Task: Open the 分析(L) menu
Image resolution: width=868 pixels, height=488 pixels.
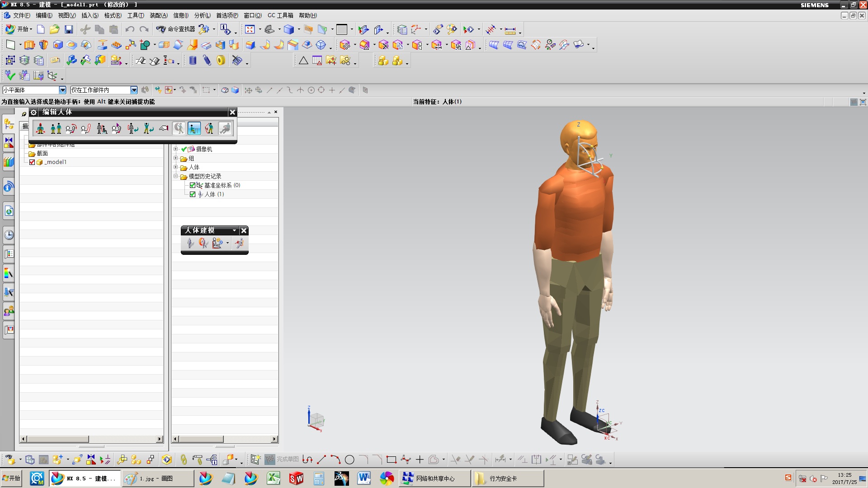Action: pyautogui.click(x=203, y=15)
